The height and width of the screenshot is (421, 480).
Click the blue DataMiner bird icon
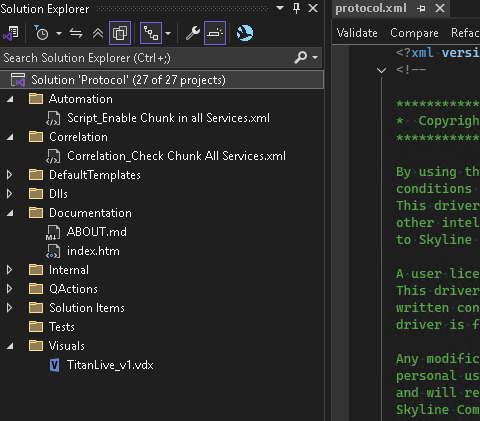245,33
